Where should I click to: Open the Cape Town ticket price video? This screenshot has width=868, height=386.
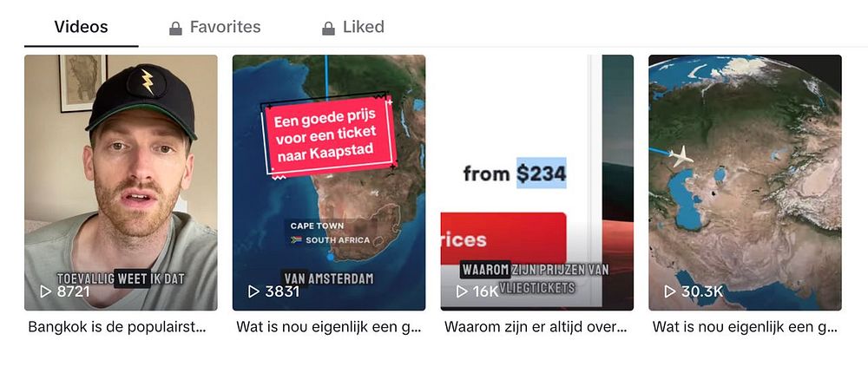[x=329, y=182]
